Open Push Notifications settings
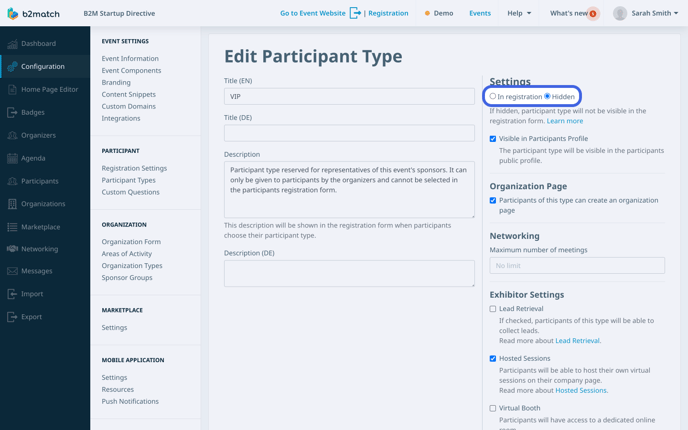688x430 pixels. [130, 401]
